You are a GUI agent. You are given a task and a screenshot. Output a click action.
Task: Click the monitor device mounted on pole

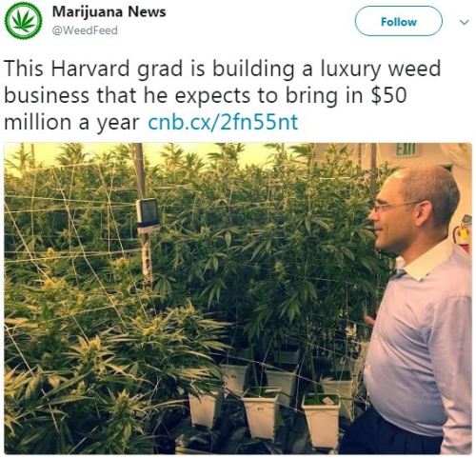[147, 213]
